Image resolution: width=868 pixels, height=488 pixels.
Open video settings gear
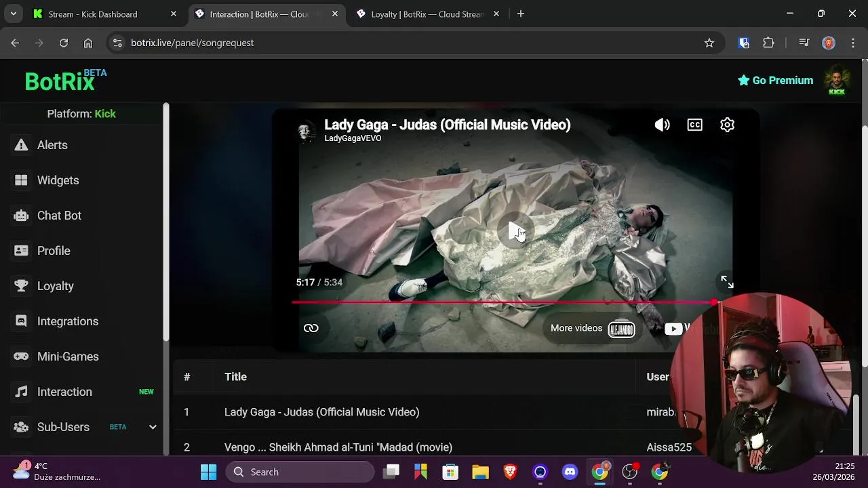click(x=728, y=125)
